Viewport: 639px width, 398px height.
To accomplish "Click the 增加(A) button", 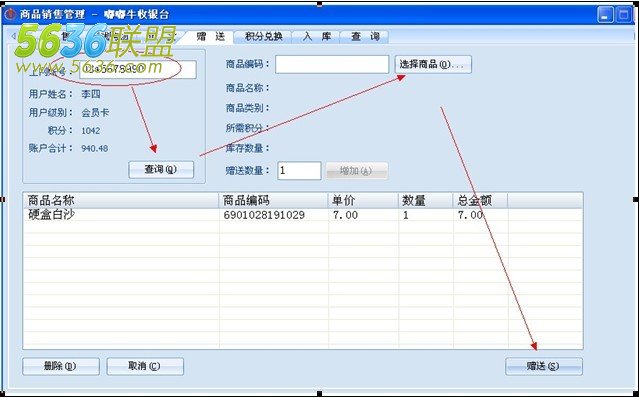I will click(x=357, y=171).
